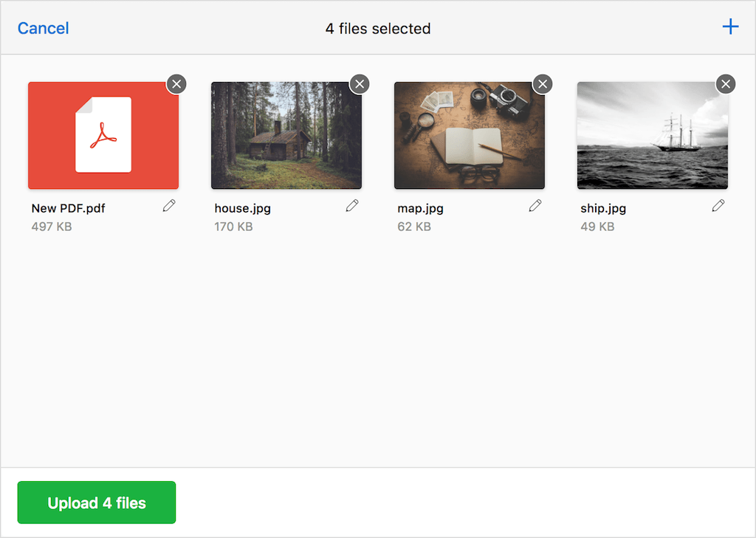This screenshot has width=756, height=538.
Task: Click the plus icon to add more files
Action: click(730, 27)
